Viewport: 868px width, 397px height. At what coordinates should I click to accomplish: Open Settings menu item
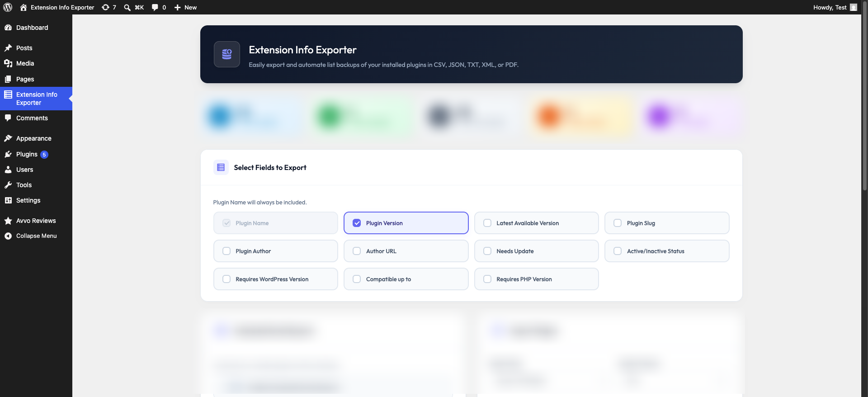click(x=28, y=200)
